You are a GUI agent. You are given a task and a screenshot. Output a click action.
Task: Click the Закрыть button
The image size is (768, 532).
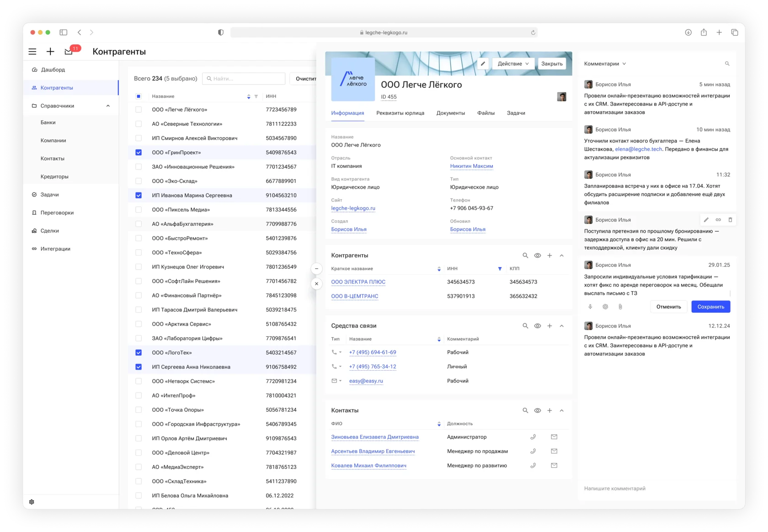click(x=552, y=64)
